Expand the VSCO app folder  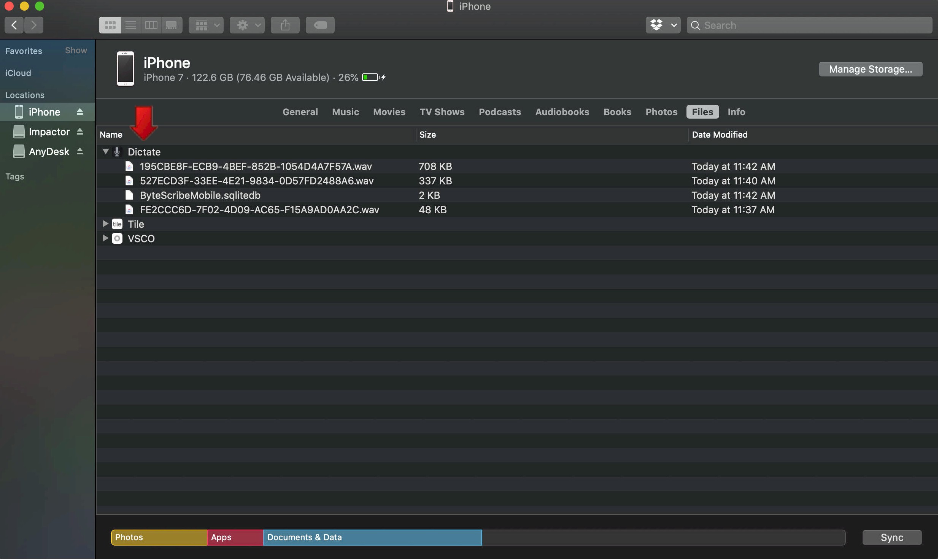pyautogui.click(x=105, y=238)
